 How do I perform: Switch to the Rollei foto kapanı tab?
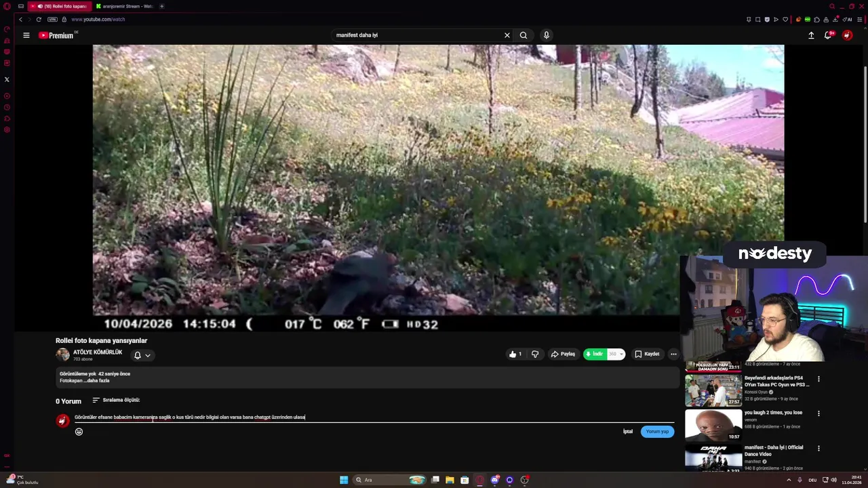click(x=60, y=6)
